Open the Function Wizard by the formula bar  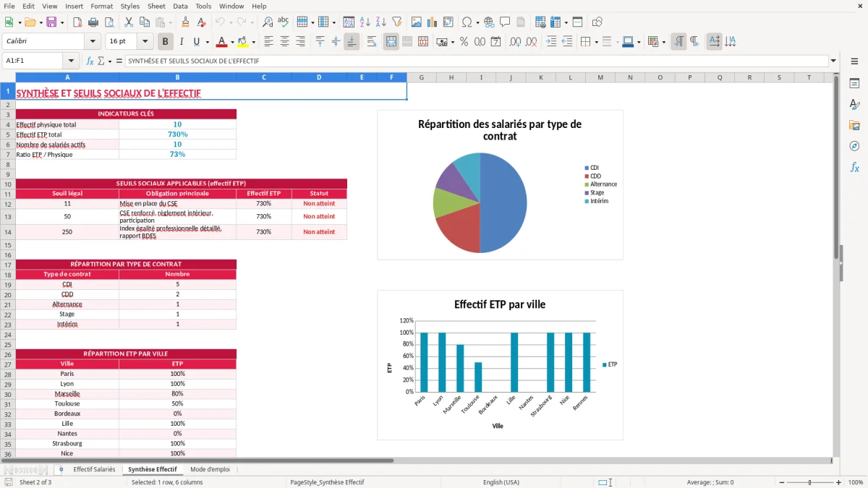pyautogui.click(x=90, y=61)
